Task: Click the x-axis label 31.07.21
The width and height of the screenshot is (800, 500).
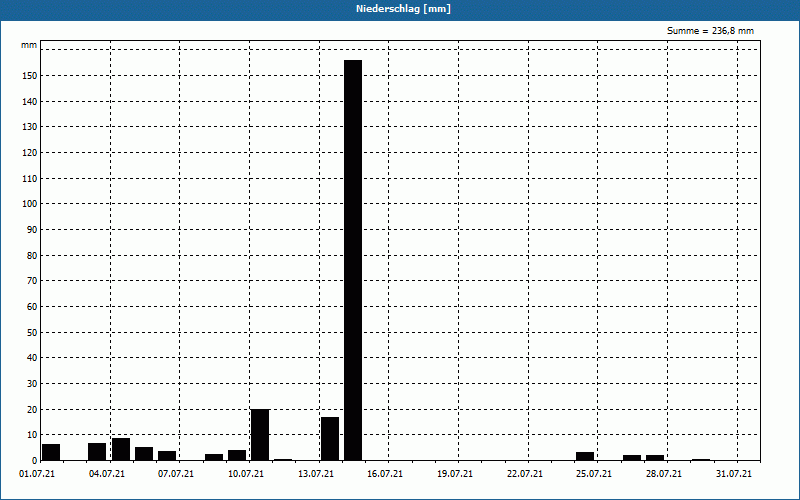Action: pos(734,474)
